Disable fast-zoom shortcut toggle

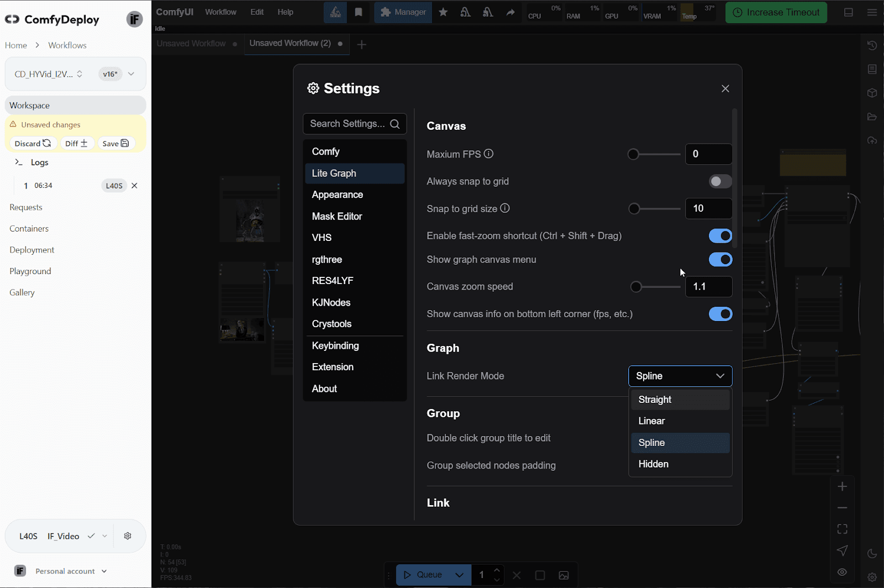point(720,236)
